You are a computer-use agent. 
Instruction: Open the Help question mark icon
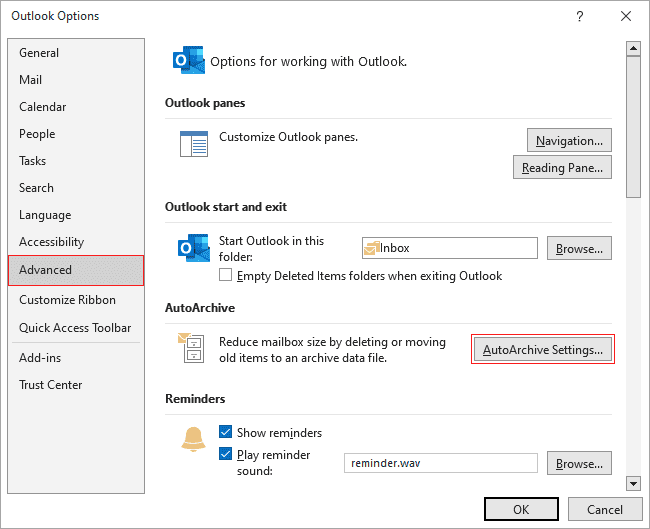click(580, 16)
